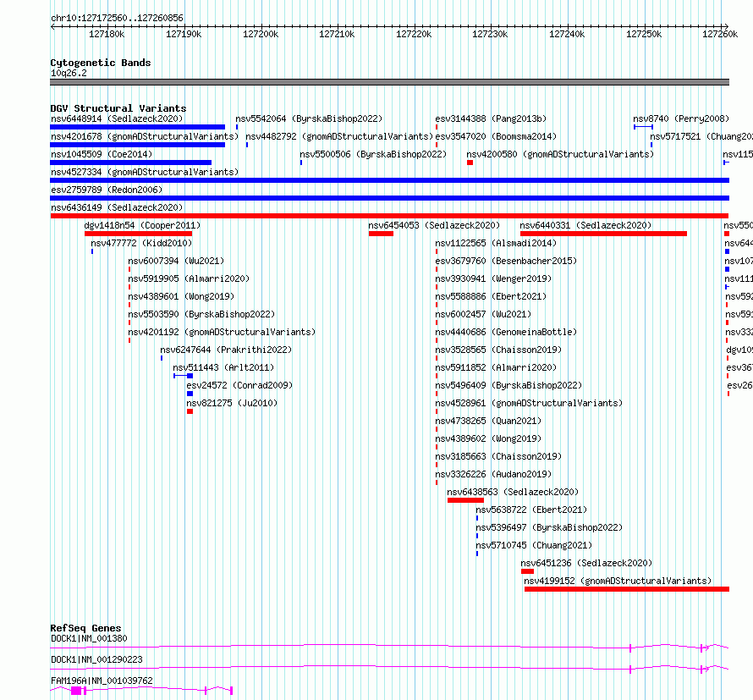This screenshot has height=700, width=753.
Task: Open nsv5396497 (ByrskaBishop2022) entry
Action: (549, 527)
